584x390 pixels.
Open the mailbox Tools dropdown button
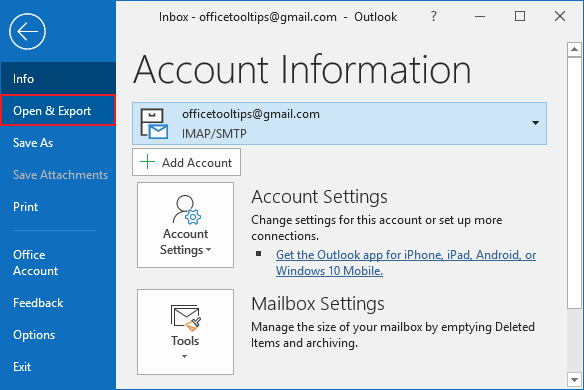pos(185,332)
